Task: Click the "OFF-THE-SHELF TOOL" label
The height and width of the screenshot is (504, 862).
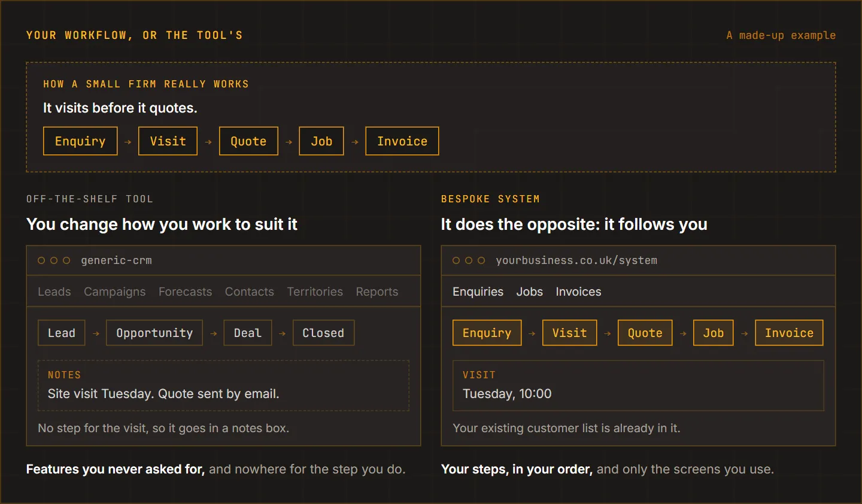Action: (x=90, y=199)
